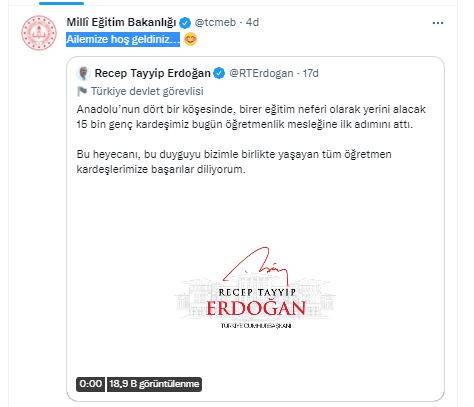474x407 pixels.
Task: Click the verified badge beside Millî Eğitim Bakanlığı
Action: pos(185,23)
